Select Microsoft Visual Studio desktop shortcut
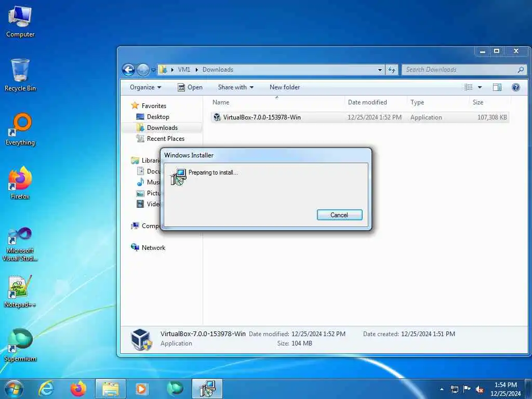Image resolution: width=532 pixels, height=399 pixels. (20, 244)
